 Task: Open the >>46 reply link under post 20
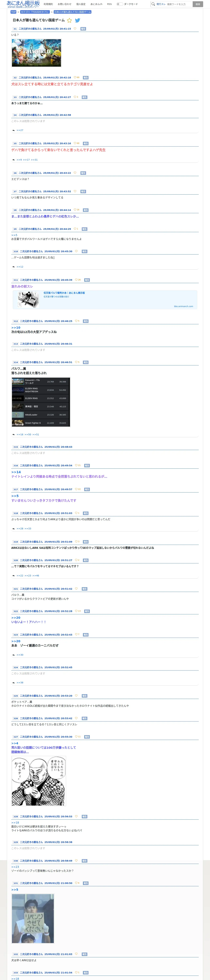pos(36,576)
